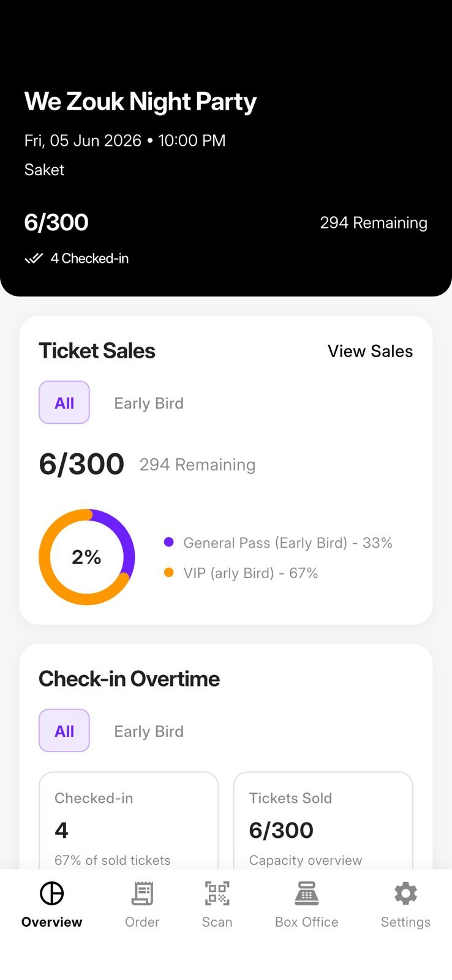Switch to the Order tab label
The width and height of the screenshot is (452, 980).
pos(142,922)
